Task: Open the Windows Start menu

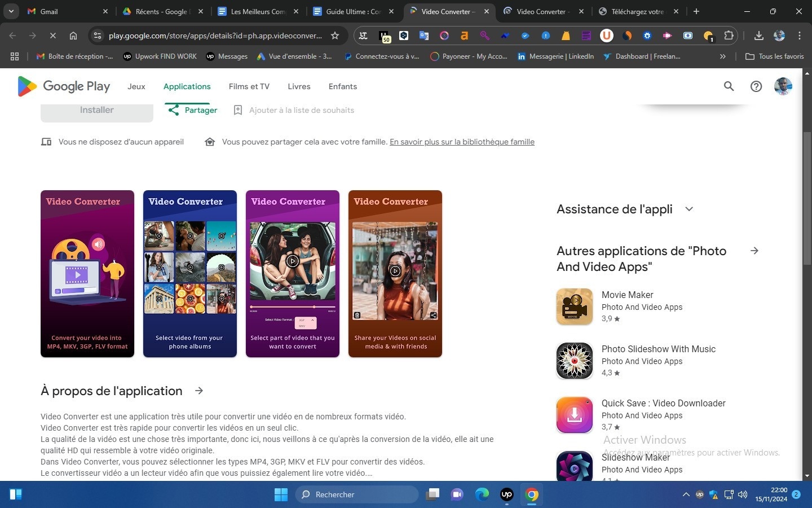Action: pos(281,494)
